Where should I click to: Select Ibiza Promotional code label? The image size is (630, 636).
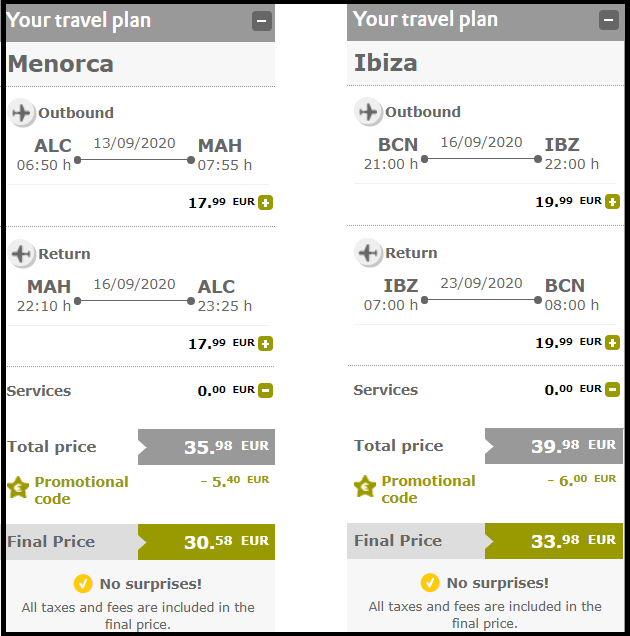428,489
